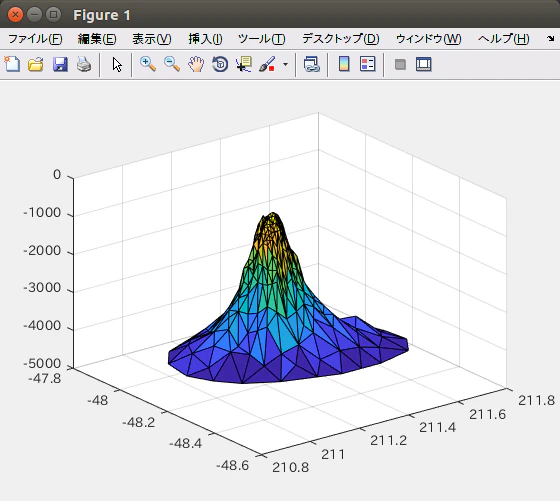The width and height of the screenshot is (560, 501).
Task: Click the Hide Plot Tools icon
Action: 400,65
